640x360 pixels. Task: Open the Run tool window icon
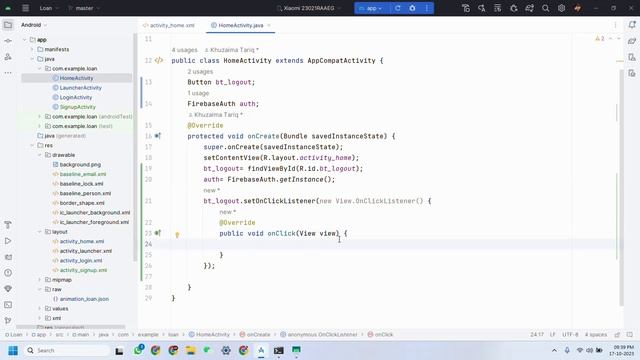coord(8,241)
